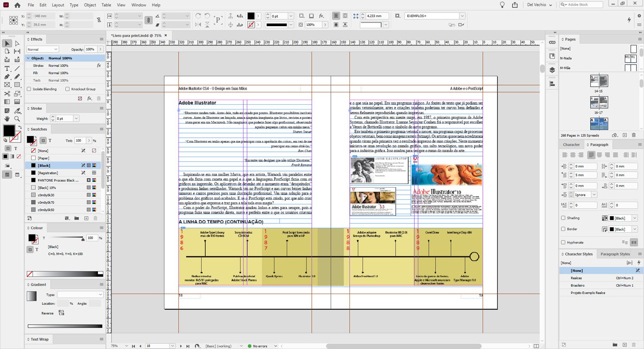Delete selected page via trash icon
The height and width of the screenshot is (349, 644).
(x=634, y=135)
